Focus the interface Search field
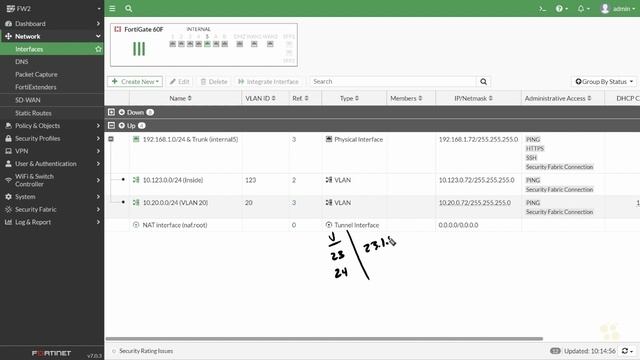 [x=393, y=82]
